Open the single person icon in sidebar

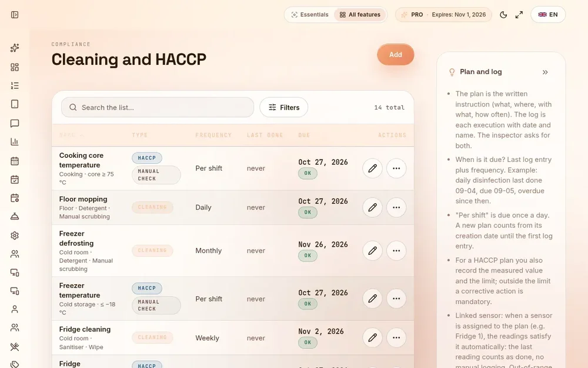pos(15,309)
